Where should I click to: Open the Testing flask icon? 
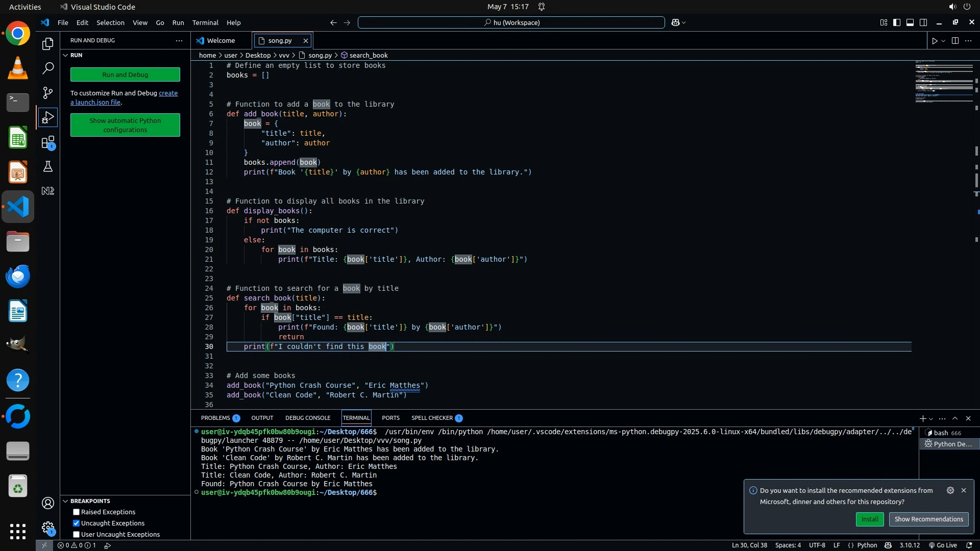[x=48, y=167]
